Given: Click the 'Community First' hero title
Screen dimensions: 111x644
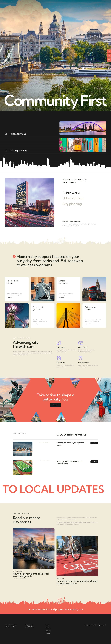Looking at the screenshot, I should 55,101.
